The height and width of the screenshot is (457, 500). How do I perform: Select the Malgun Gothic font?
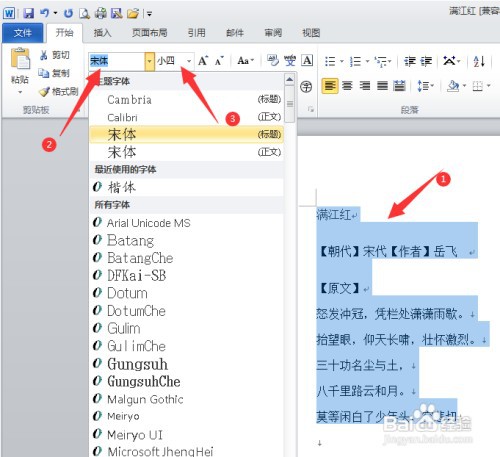[187, 399]
